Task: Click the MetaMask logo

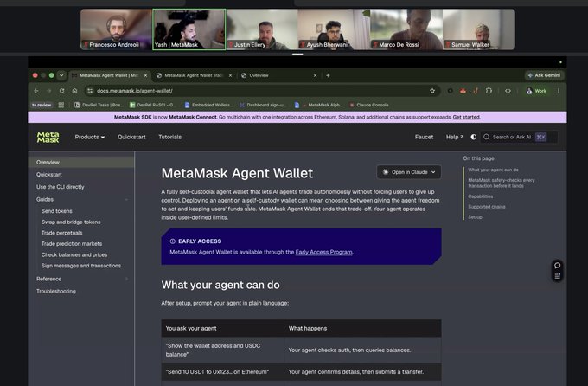Action: point(48,137)
